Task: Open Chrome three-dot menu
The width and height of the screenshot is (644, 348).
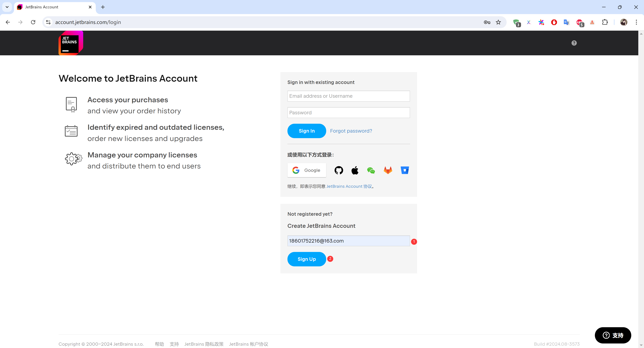Action: click(x=636, y=22)
